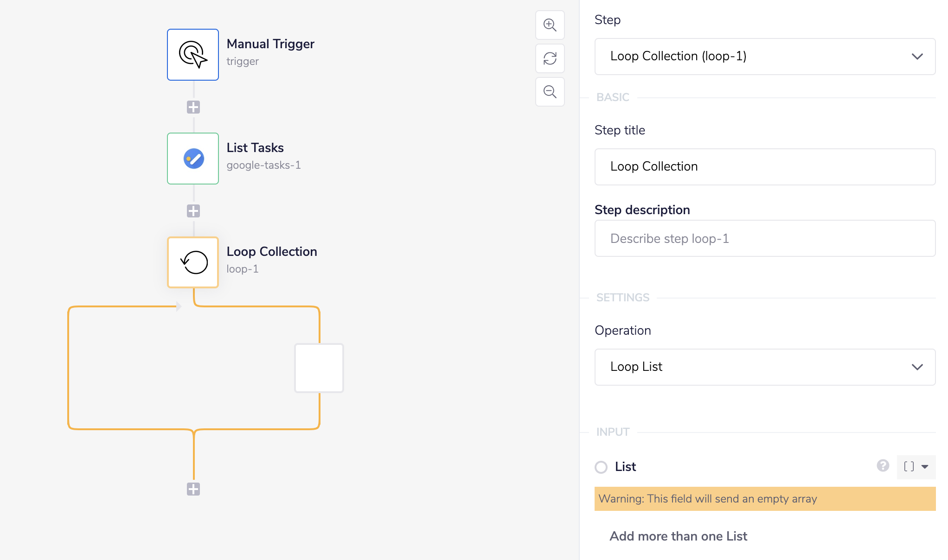Zoom in on the workflow canvas
Viewport: 948px width, 560px height.
[550, 25]
